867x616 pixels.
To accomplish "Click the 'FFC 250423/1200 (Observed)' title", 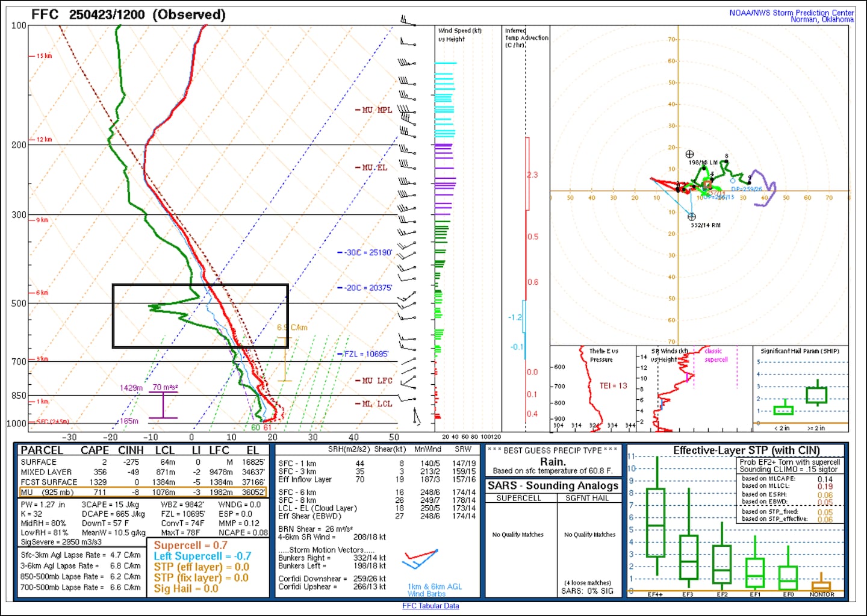I will coord(128,14).
